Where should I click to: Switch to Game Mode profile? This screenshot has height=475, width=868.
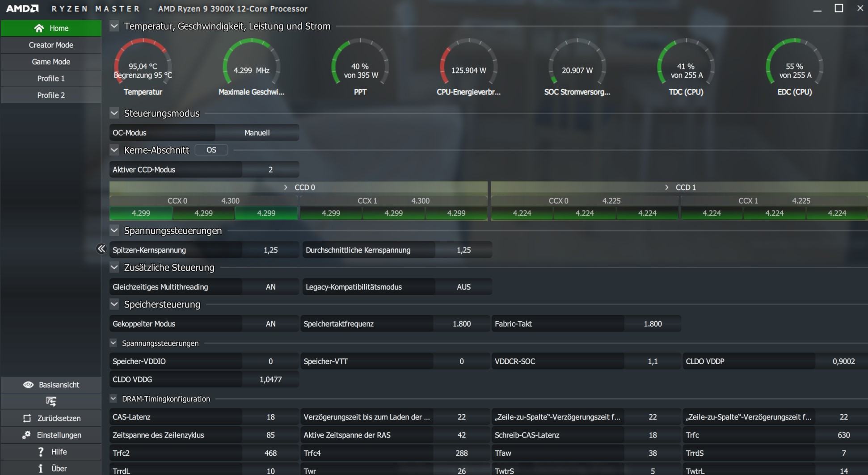pos(51,62)
